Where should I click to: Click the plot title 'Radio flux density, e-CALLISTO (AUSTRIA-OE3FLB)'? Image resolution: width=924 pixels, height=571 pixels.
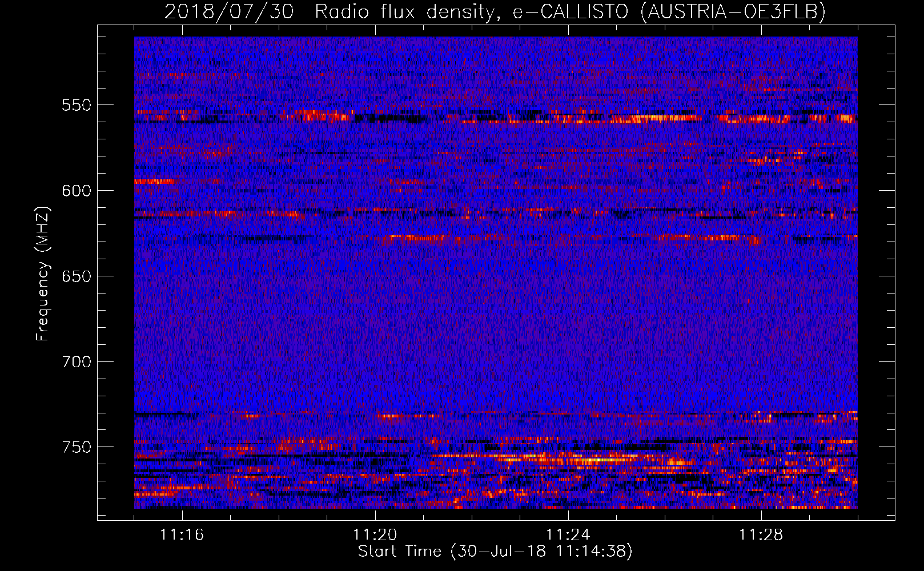tap(570, 11)
